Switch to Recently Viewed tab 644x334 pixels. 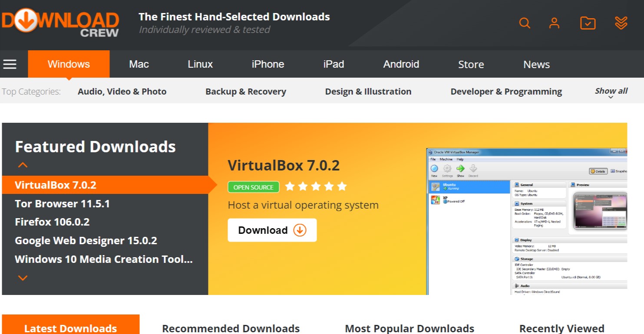tap(562, 328)
